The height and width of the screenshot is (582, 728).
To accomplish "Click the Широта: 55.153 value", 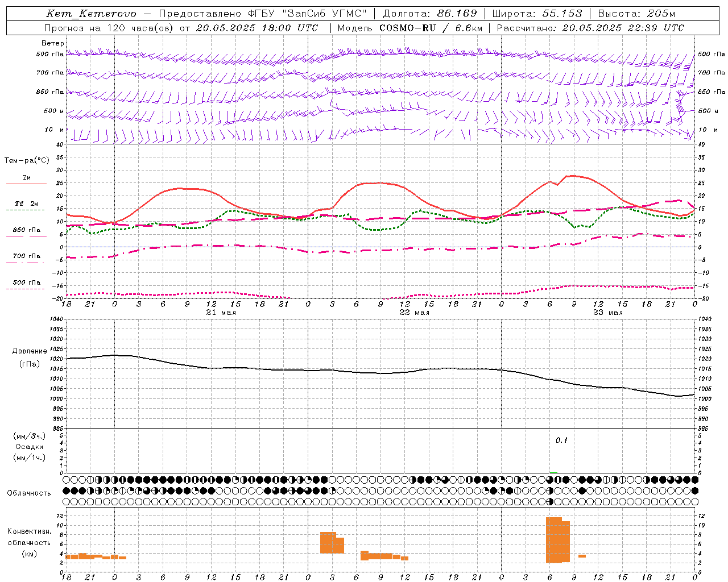I will pos(537,14).
